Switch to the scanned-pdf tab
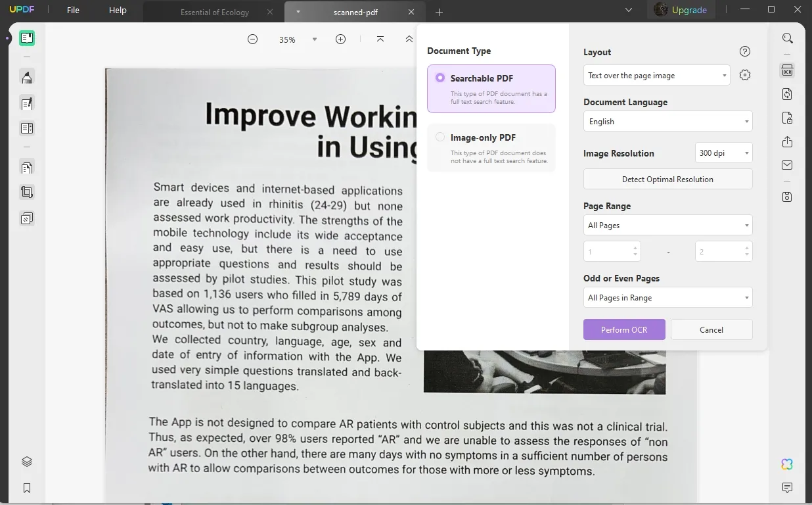The width and height of the screenshot is (812, 505). click(355, 12)
